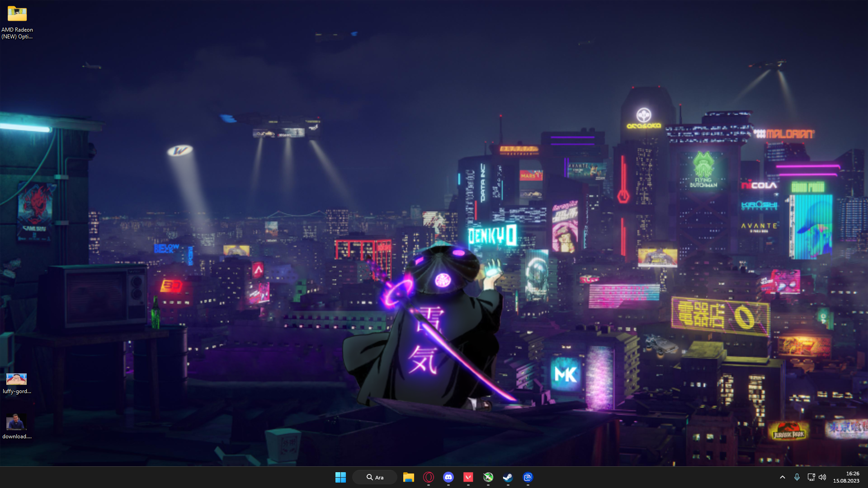Open the blue gear app on the taskbar
The width and height of the screenshot is (868, 488).
528,477
